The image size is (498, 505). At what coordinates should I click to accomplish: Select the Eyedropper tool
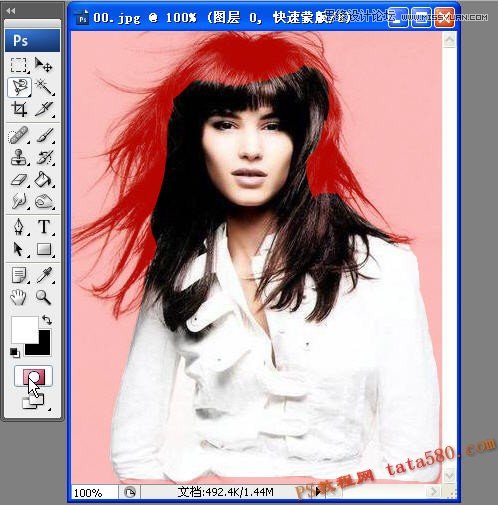[x=44, y=275]
